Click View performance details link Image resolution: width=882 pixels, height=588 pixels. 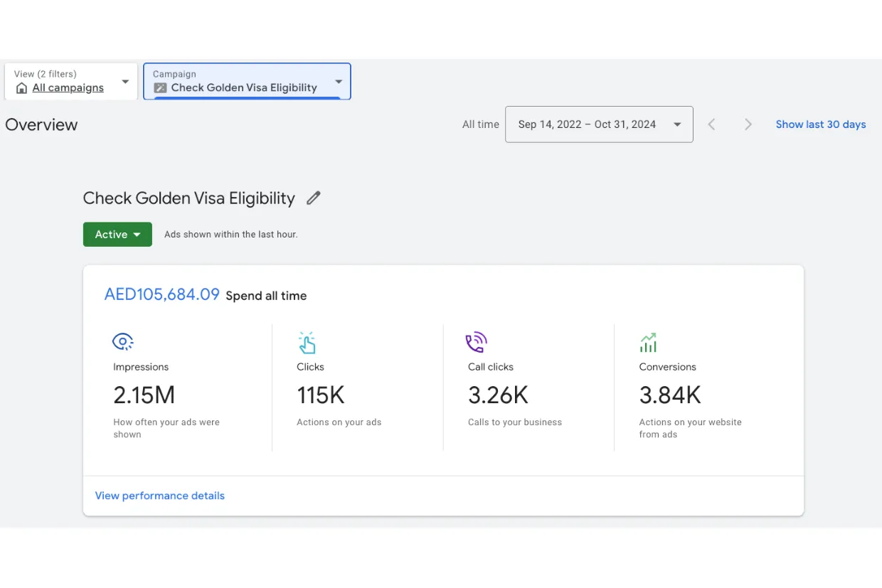coord(160,496)
